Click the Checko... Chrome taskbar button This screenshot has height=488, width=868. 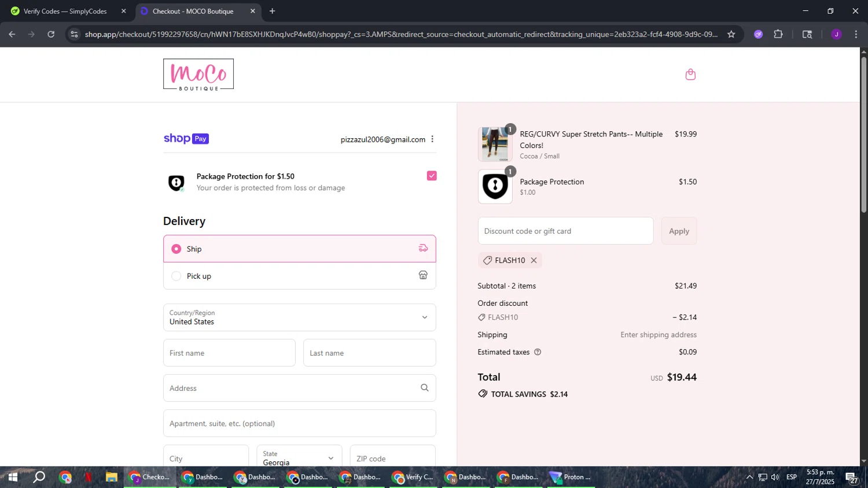[x=149, y=477]
